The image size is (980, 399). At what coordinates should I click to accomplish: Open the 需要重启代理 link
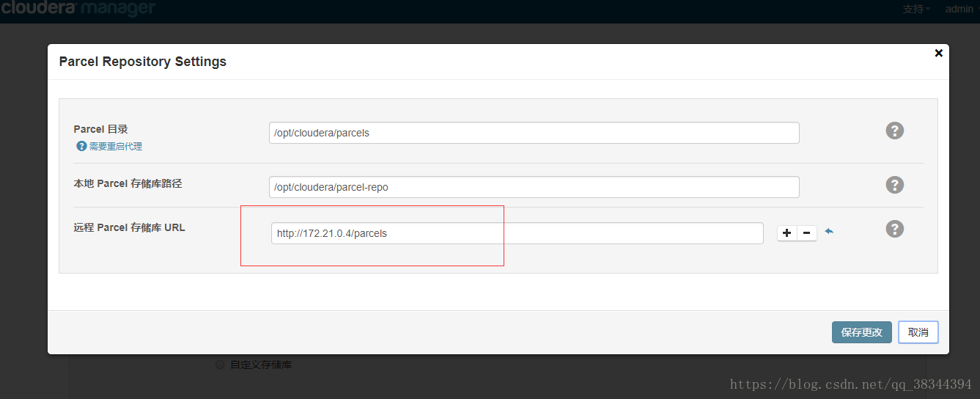tap(116, 147)
